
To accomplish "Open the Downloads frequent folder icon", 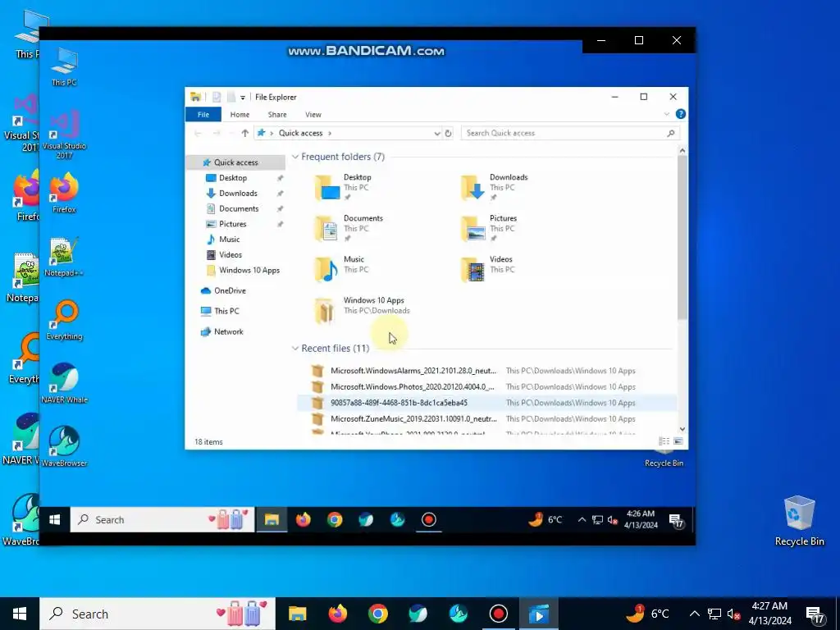I will [472, 188].
